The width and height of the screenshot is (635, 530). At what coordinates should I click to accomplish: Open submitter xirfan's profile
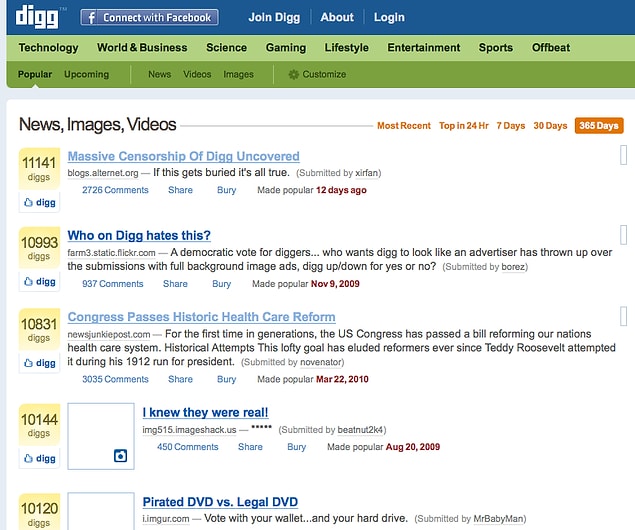[367, 173]
